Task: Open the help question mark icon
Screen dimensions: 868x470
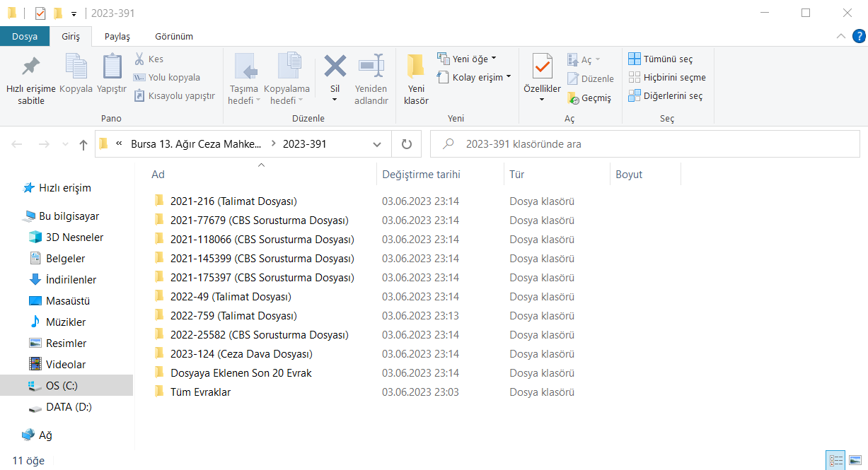Action: coord(859,36)
